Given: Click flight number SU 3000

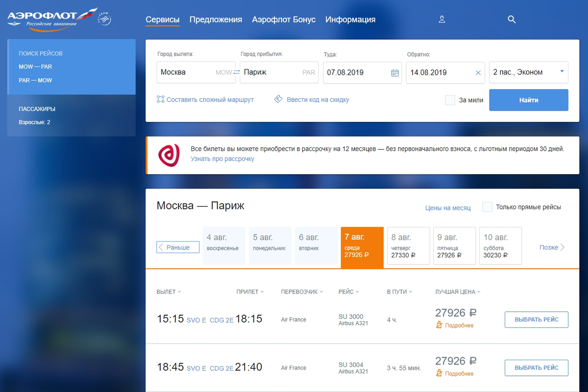Looking at the screenshot, I should (351, 317).
